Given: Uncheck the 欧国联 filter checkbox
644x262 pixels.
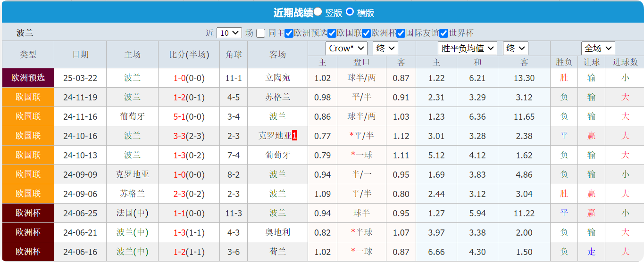Looking at the screenshot, I should click(332, 33).
